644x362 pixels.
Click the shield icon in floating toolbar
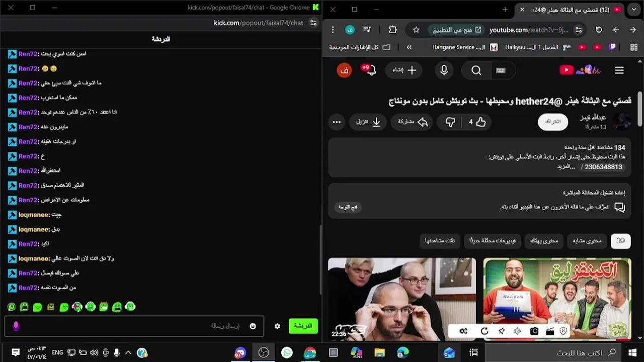click(563, 331)
